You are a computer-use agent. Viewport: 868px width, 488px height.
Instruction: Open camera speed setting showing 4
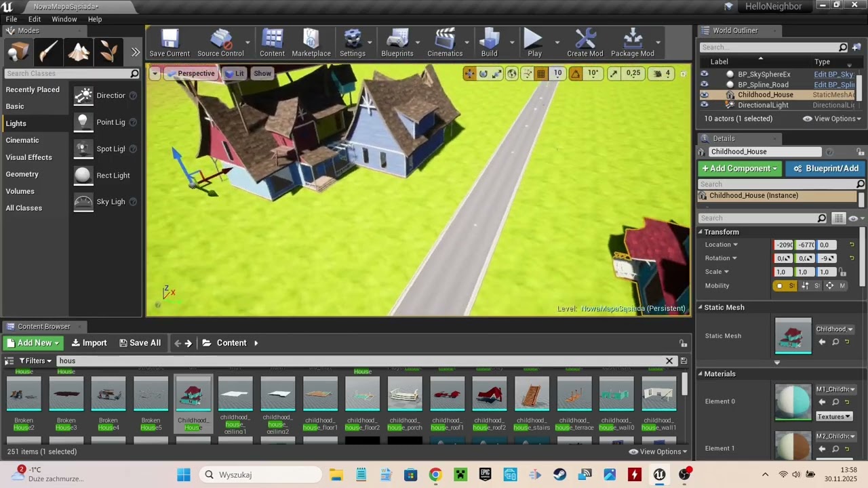tap(661, 73)
